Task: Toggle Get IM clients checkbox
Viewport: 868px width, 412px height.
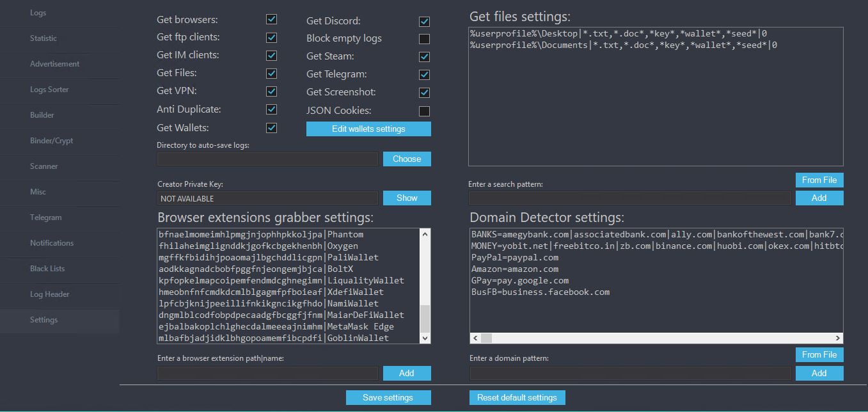Action: pos(271,55)
